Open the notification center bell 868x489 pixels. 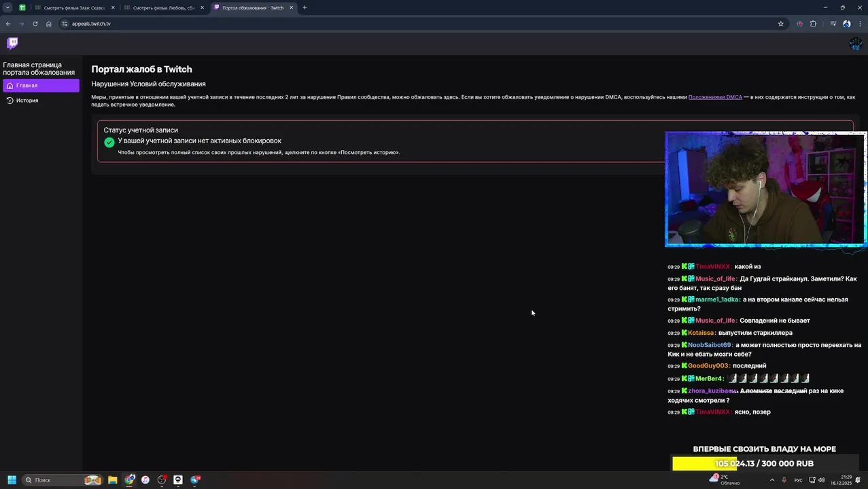tap(858, 480)
